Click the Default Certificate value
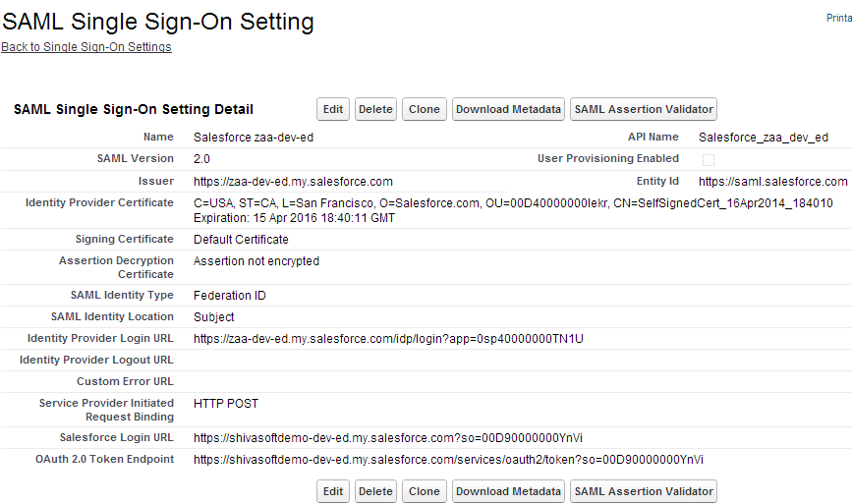This screenshot has width=852, height=504. [241, 240]
